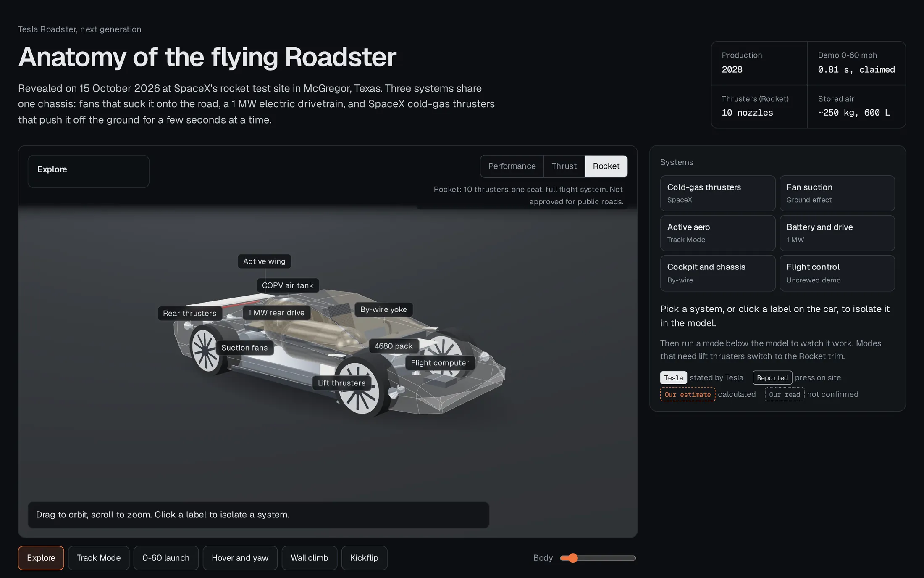This screenshot has height=578, width=924.
Task: Switch to the Performance trim tab
Action: click(x=512, y=166)
